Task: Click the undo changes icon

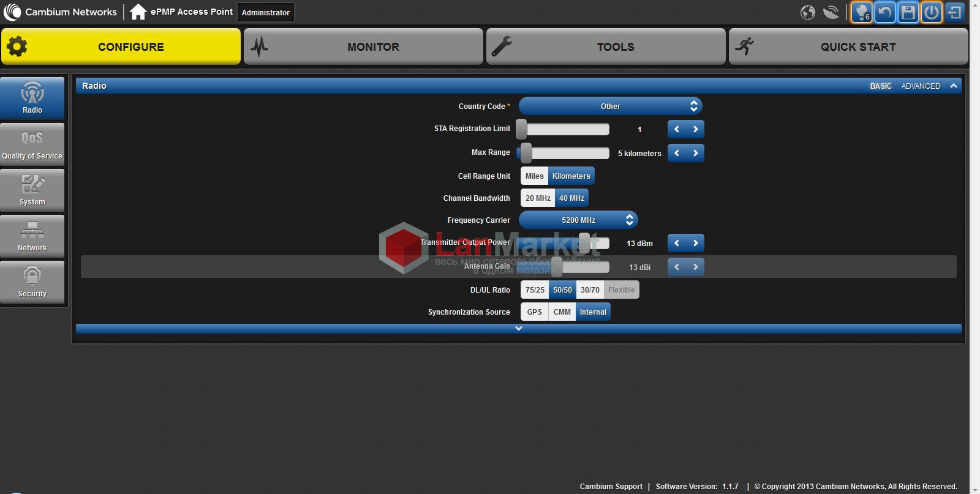Action: (x=884, y=12)
